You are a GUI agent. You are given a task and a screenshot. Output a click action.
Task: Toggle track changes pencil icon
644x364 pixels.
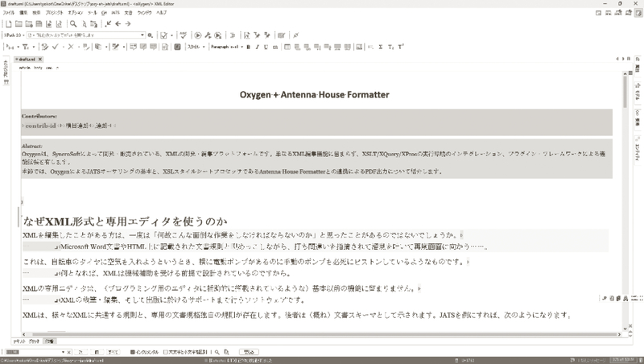[x=45, y=47]
